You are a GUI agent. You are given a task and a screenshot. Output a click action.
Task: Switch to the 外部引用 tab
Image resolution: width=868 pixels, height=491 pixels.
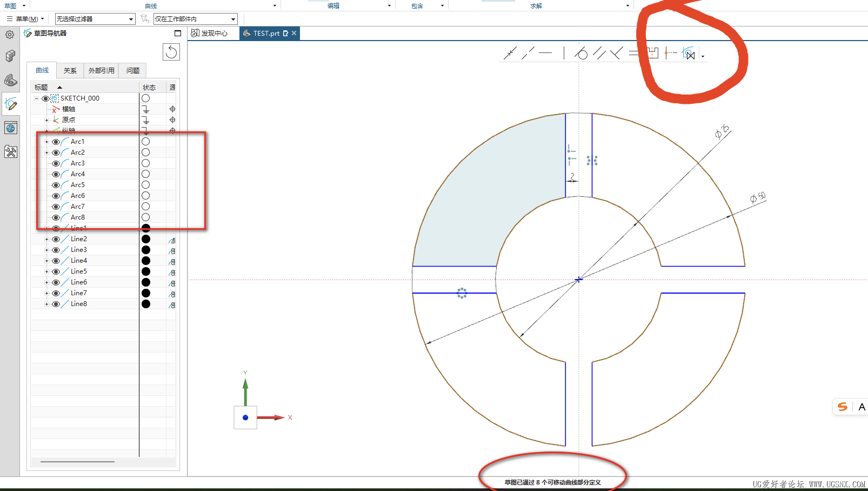[101, 71]
